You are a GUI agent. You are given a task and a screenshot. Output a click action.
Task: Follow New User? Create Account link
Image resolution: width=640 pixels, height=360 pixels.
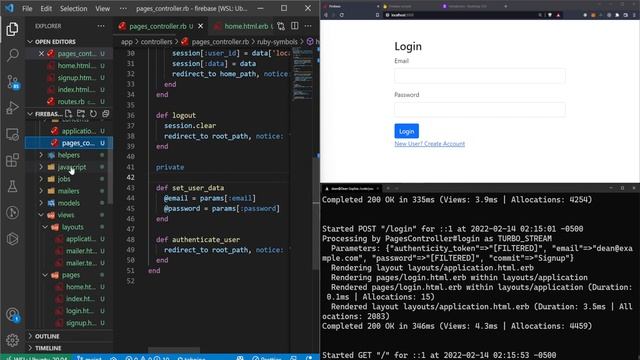tap(429, 144)
